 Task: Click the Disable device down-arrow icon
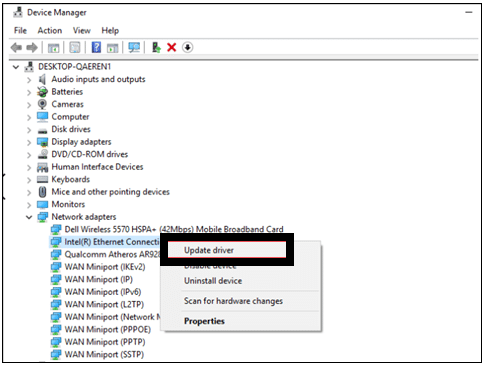click(x=187, y=48)
